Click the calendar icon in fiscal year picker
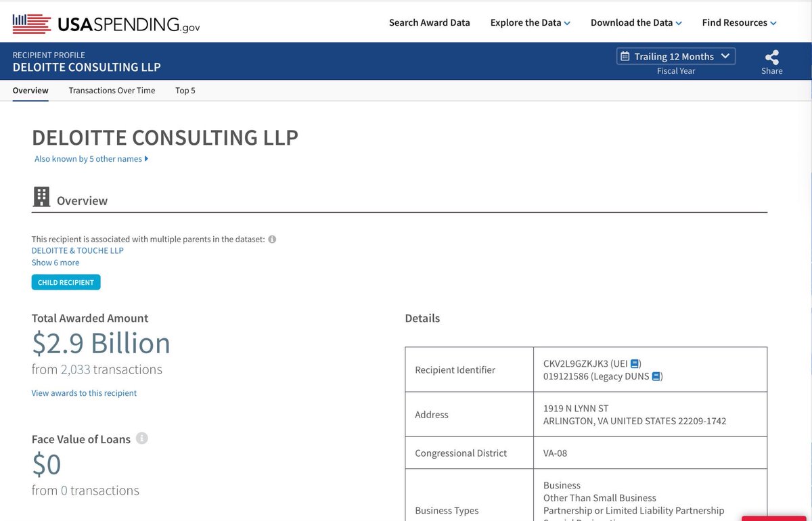812x521 pixels. coord(625,56)
